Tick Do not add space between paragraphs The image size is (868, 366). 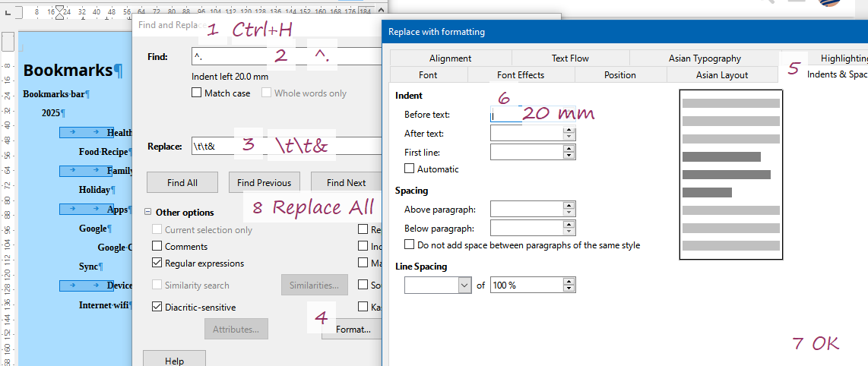click(410, 245)
